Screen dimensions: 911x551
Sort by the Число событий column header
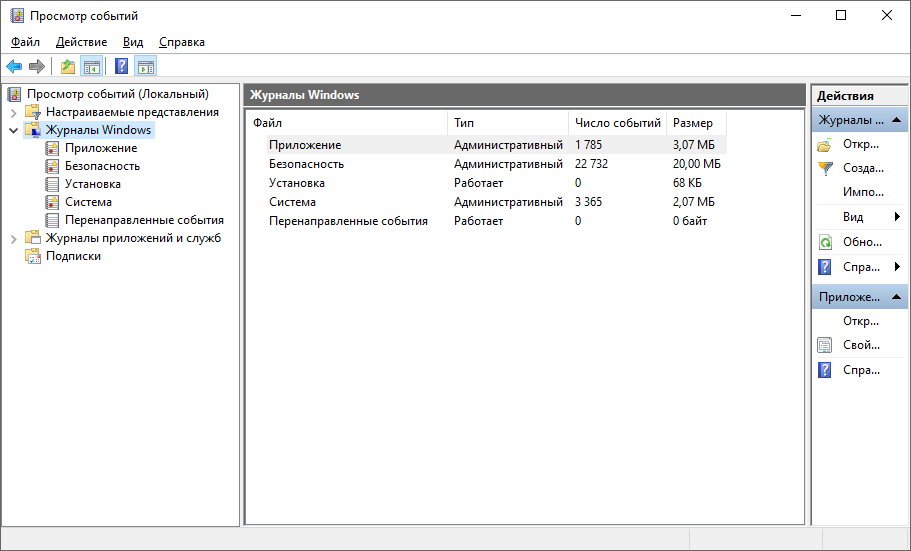[618, 123]
